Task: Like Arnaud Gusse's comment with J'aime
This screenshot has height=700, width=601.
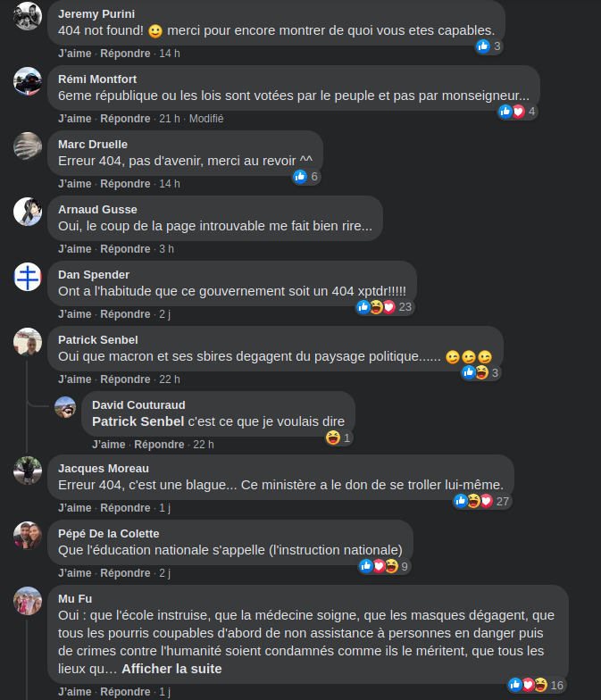Action: (x=75, y=249)
